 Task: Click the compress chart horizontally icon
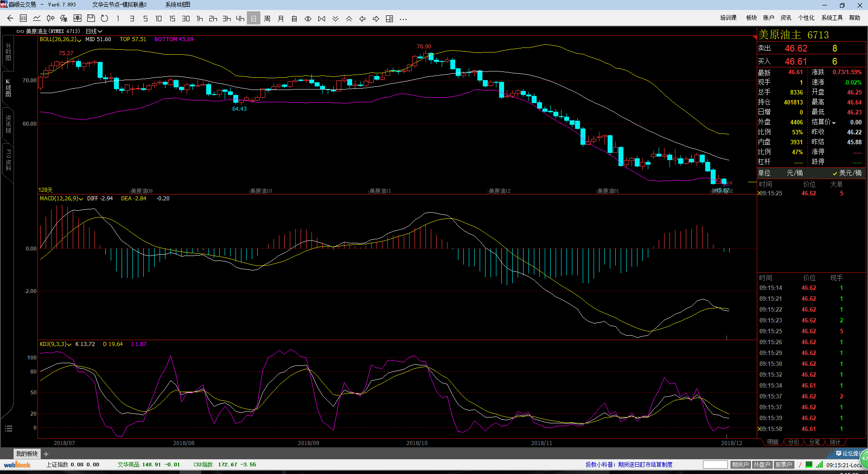click(x=321, y=19)
